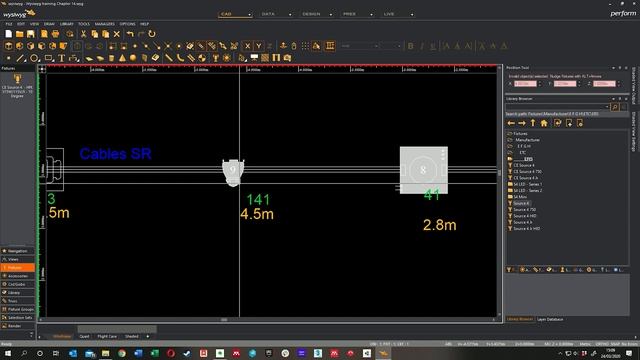The width and height of the screenshot is (640, 360).
Task: Open the Render sidebar panel
Action: coord(18,326)
